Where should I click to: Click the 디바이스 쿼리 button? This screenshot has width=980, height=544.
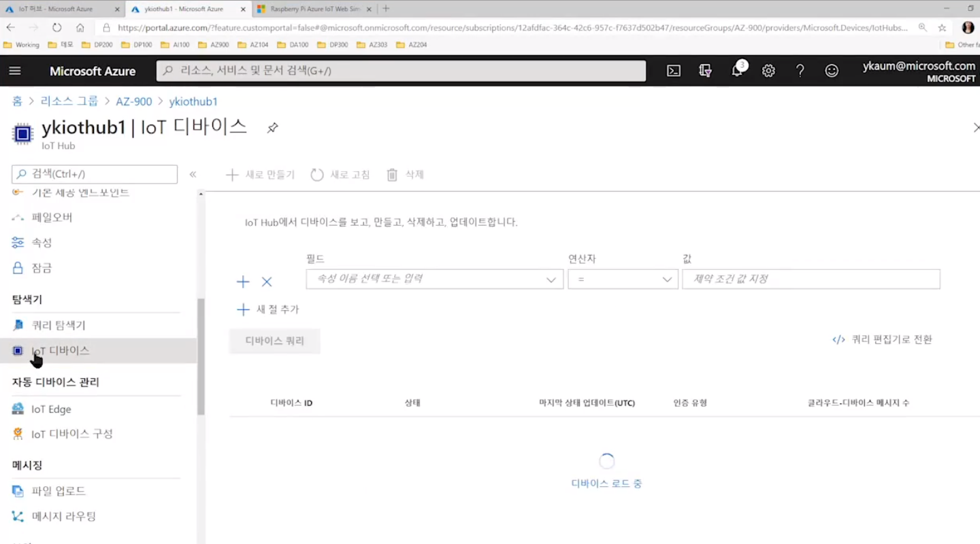[x=274, y=341]
